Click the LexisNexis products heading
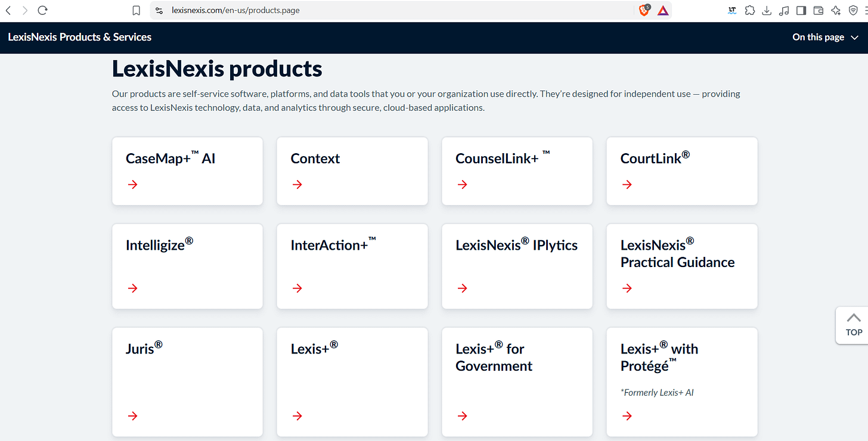Viewport: 868px width, 441px height. tap(217, 69)
